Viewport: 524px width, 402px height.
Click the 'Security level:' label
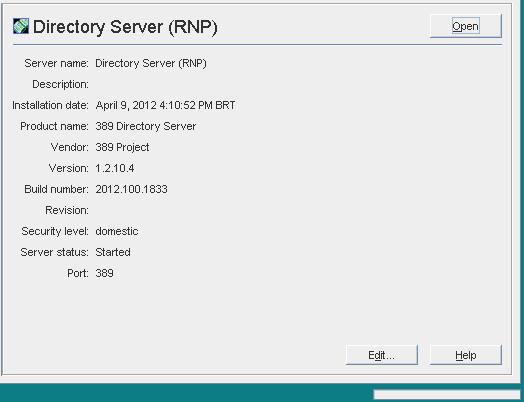pos(55,231)
